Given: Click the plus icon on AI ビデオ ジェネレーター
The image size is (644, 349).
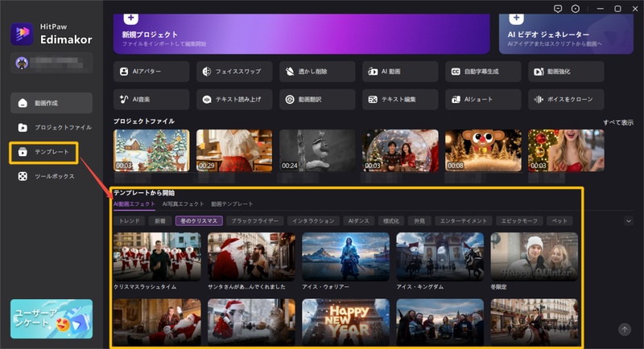Looking at the screenshot, I should 516,18.
